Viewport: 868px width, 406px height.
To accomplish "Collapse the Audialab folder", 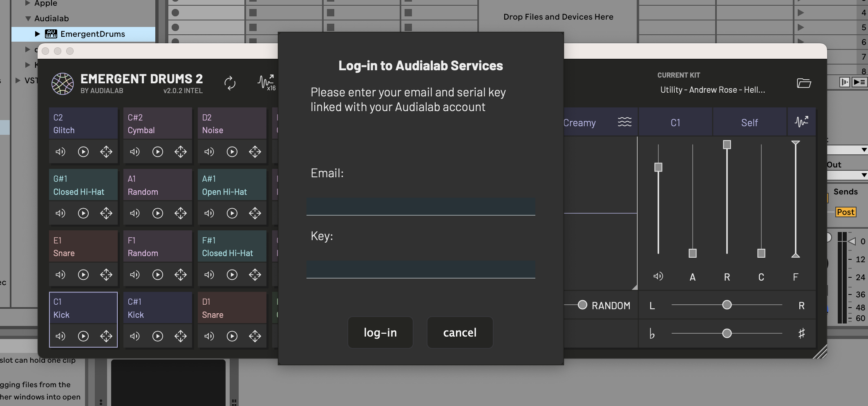I will click(28, 18).
